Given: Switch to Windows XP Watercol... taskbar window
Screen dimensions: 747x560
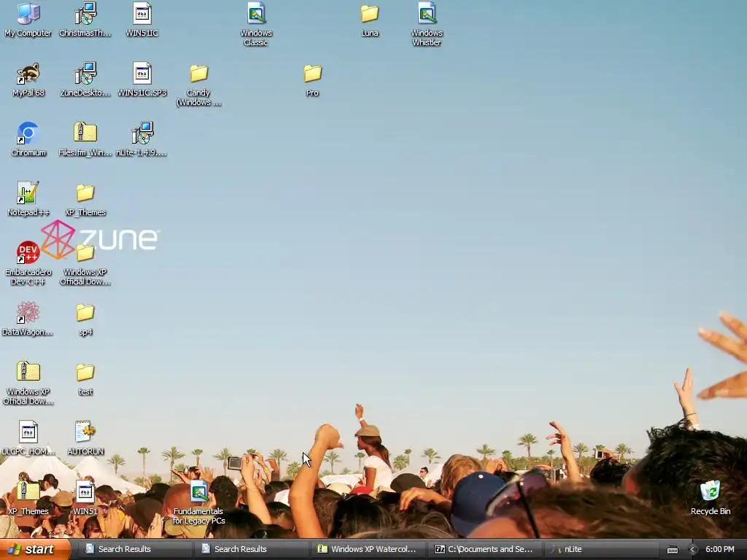Looking at the screenshot, I should point(368,549).
